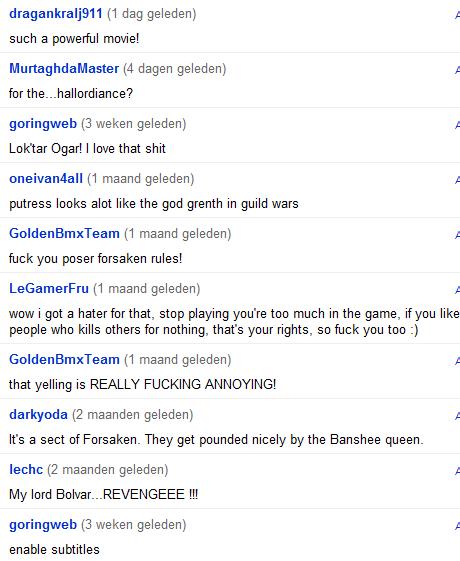This screenshot has height=561, width=460.
Task: Click GoldenBmxTeam above the yelling comment
Action: click(64, 360)
